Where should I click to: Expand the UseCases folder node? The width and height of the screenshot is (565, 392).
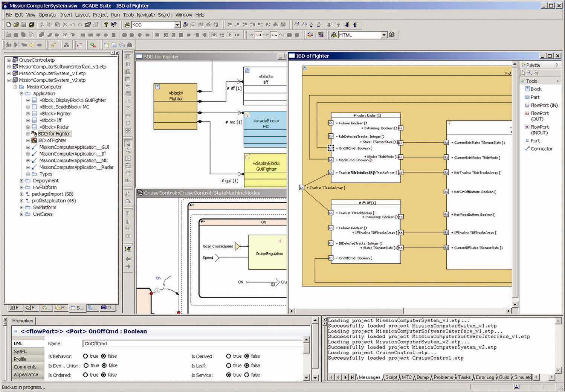(22, 214)
